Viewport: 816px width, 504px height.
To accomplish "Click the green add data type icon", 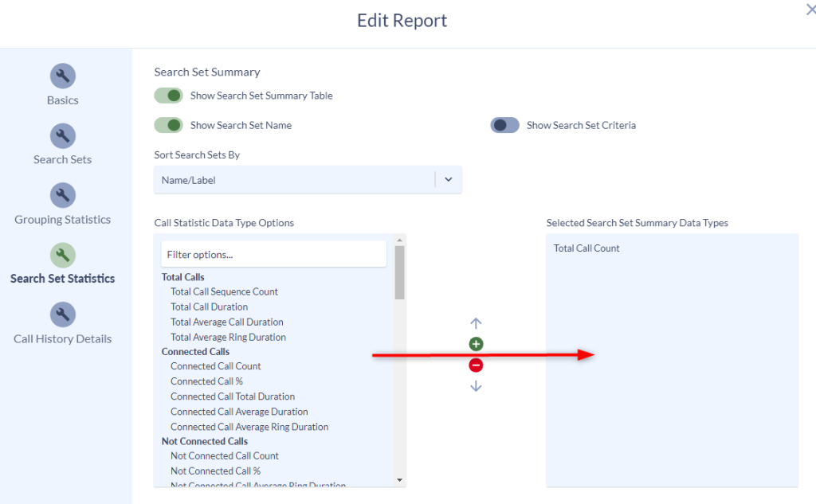I will (476, 344).
